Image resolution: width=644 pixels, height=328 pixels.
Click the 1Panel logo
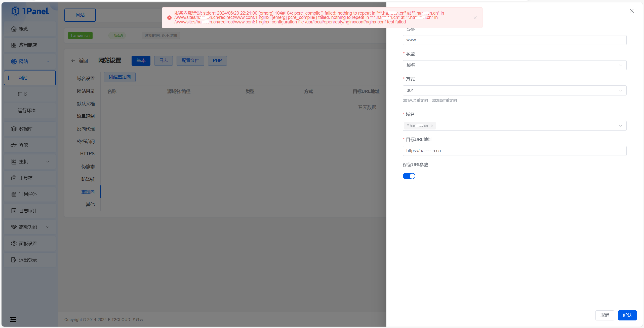(30, 11)
